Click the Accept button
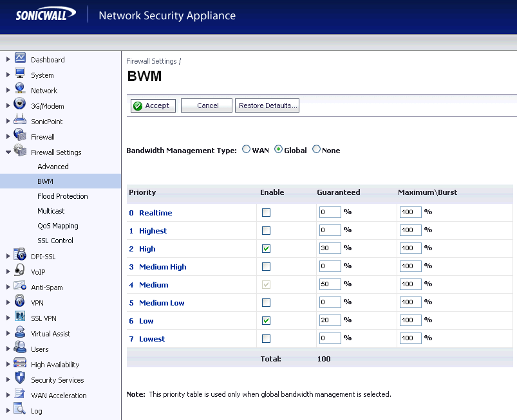Image resolution: width=517 pixels, height=420 pixels. 154,105
